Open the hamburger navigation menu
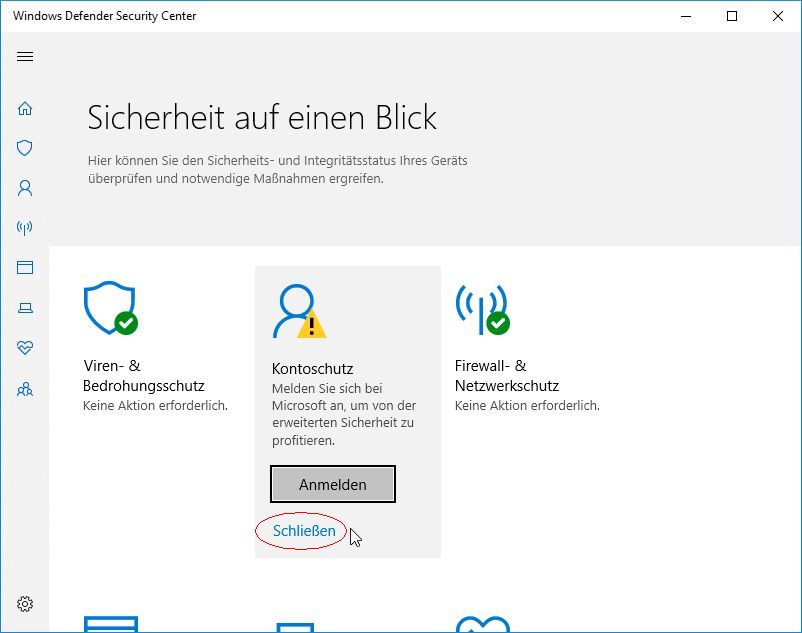Screen dimensions: 802x633 25,56
